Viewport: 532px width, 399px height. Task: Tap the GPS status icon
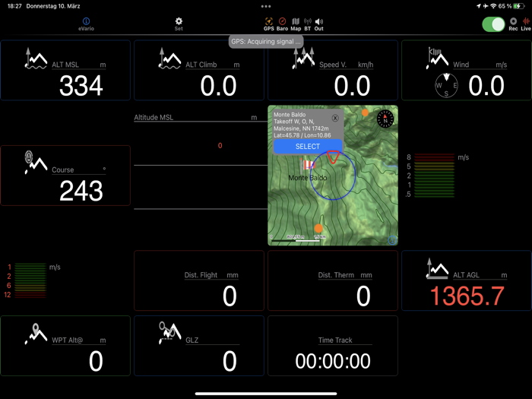pos(269,21)
